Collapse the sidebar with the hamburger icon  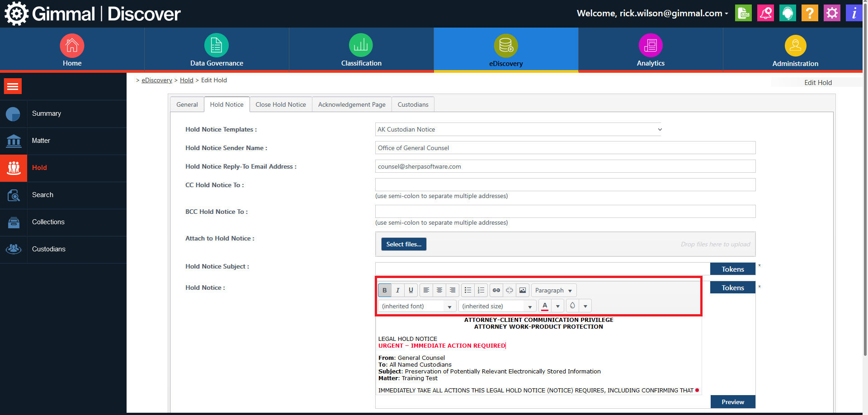13,86
